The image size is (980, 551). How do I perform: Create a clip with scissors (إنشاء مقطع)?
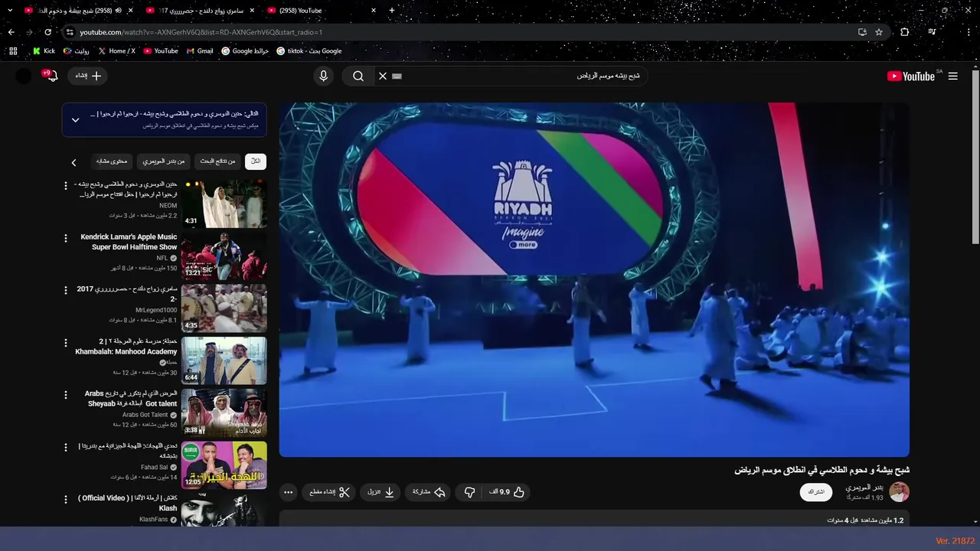[329, 492]
